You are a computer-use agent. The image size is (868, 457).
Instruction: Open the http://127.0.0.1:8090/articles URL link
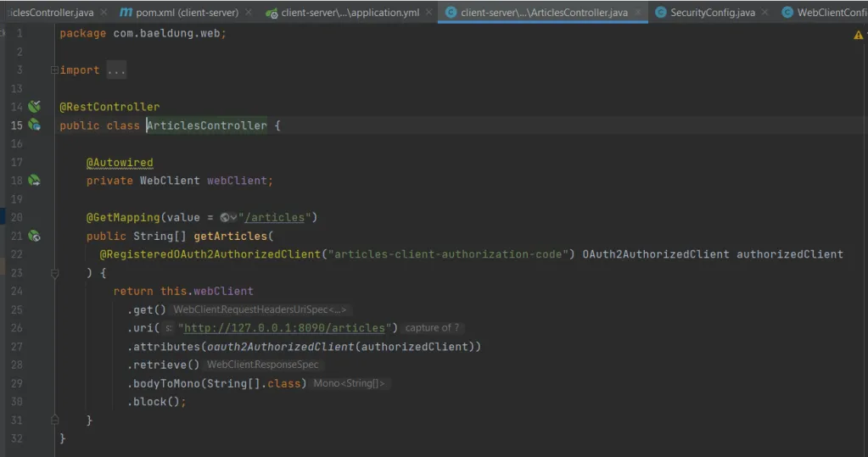pos(284,328)
